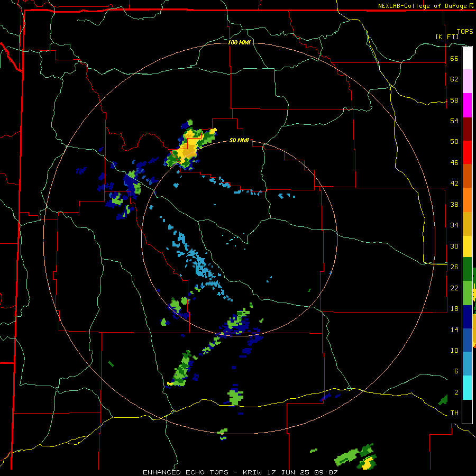Pick the white swatch in the legend

pyautogui.click(x=467, y=58)
